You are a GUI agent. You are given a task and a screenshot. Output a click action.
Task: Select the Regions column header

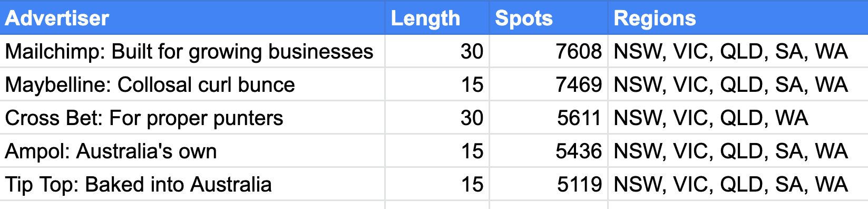click(x=738, y=18)
